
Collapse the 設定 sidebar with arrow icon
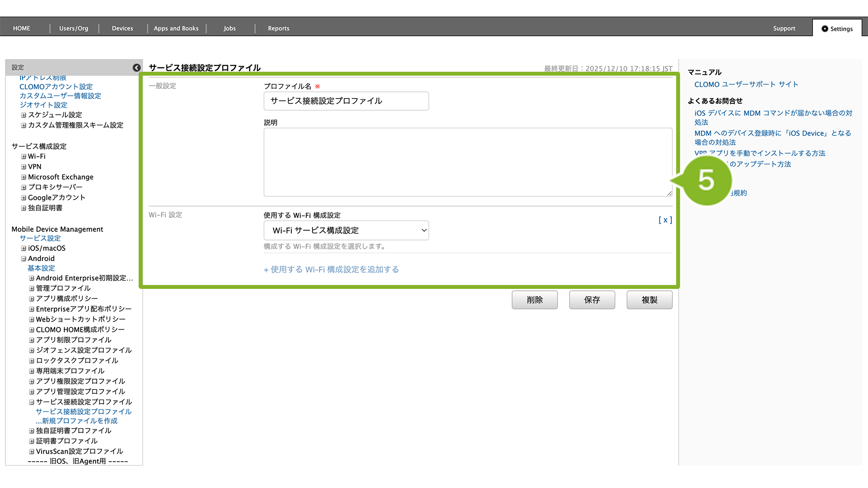coord(137,68)
